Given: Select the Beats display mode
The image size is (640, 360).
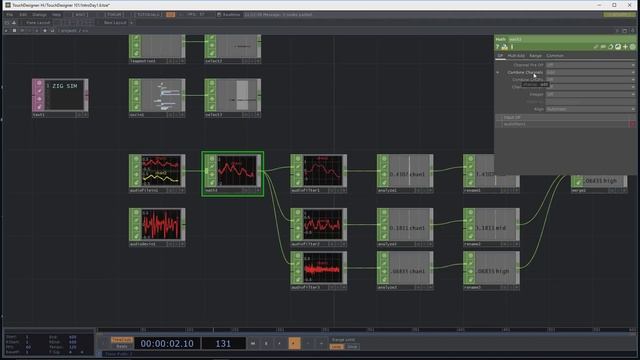Looking at the screenshot, I should click(x=122, y=347).
